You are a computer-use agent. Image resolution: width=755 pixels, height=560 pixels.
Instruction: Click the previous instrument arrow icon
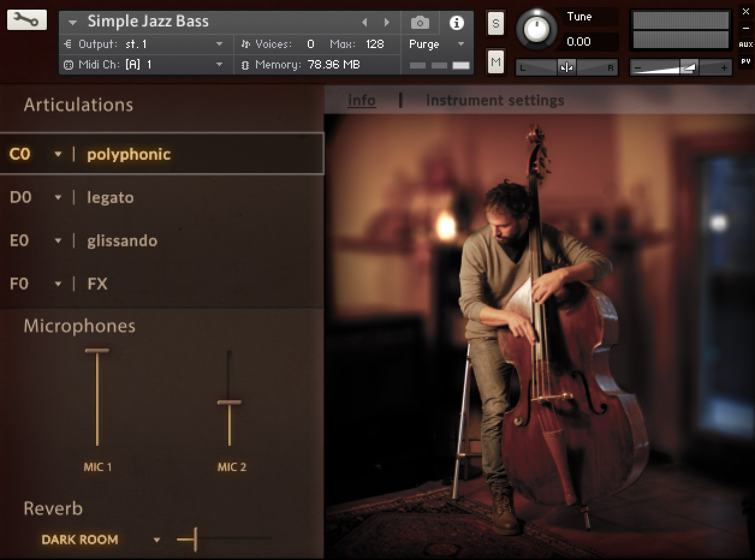(365, 22)
